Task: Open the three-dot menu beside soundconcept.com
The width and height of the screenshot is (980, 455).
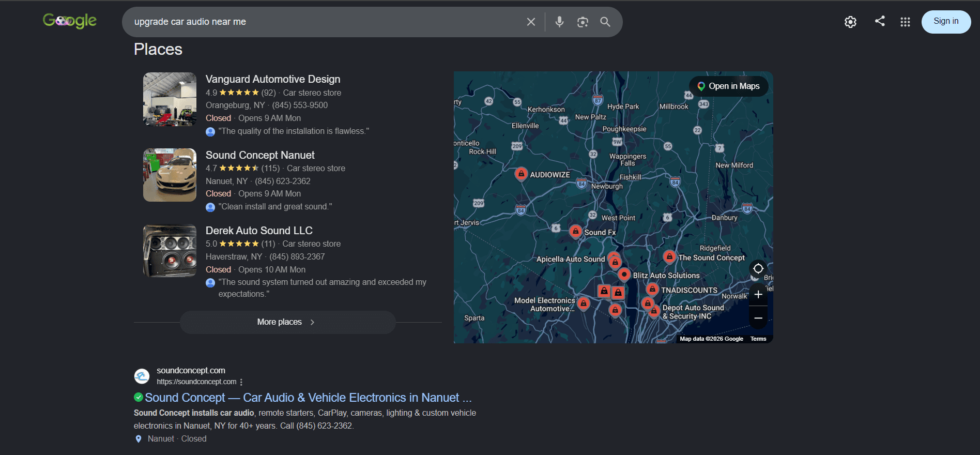Action: click(x=241, y=382)
